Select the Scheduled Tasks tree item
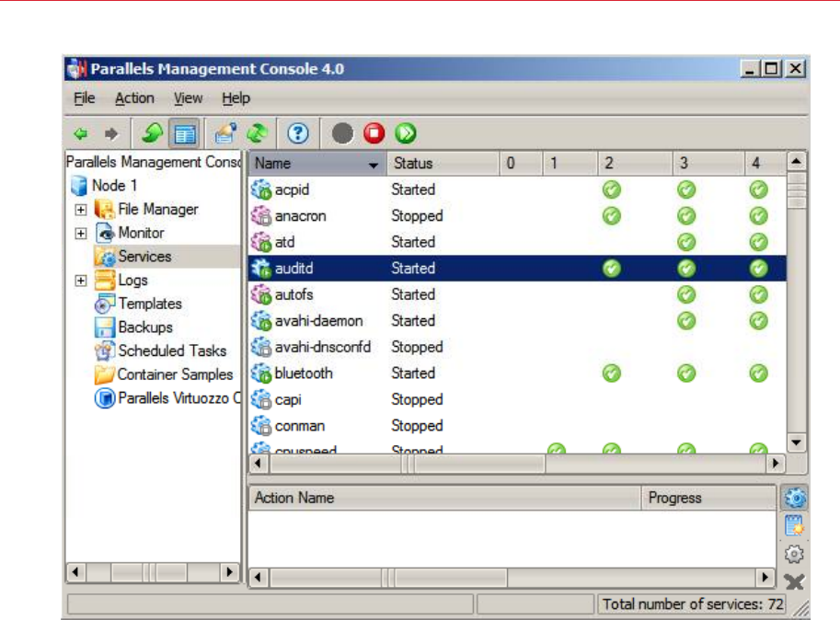The width and height of the screenshot is (840, 620). click(172, 350)
